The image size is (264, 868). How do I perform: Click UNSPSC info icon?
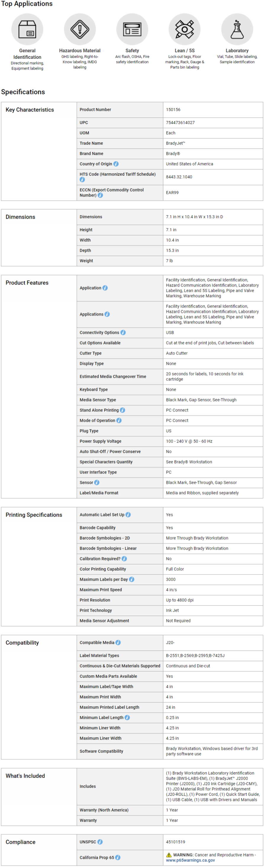100,842
